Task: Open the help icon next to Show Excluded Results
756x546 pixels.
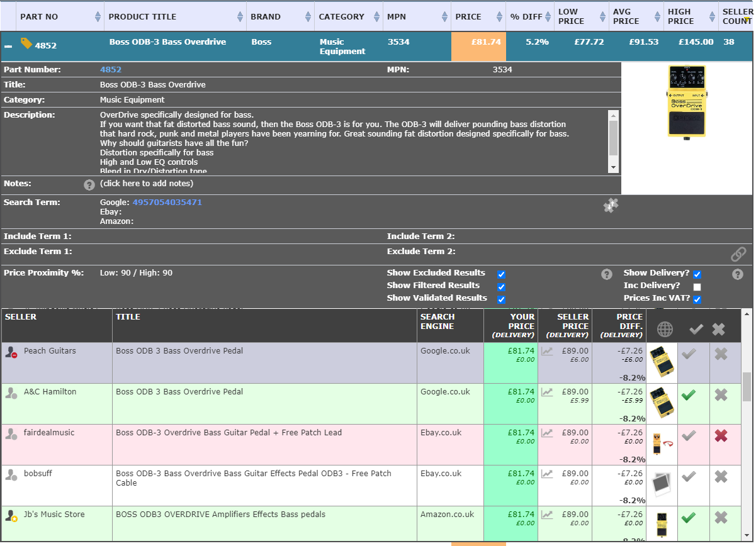Action: point(607,274)
